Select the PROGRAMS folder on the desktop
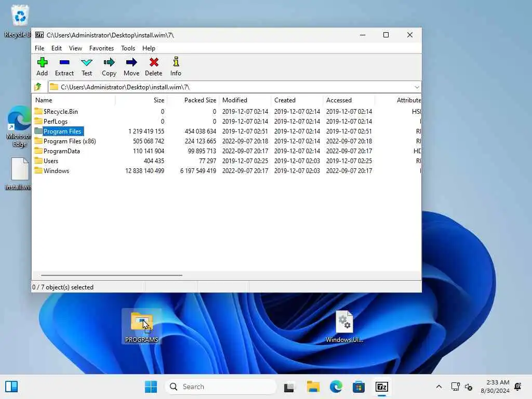Screen dimensions: 532x399 (x=141, y=326)
